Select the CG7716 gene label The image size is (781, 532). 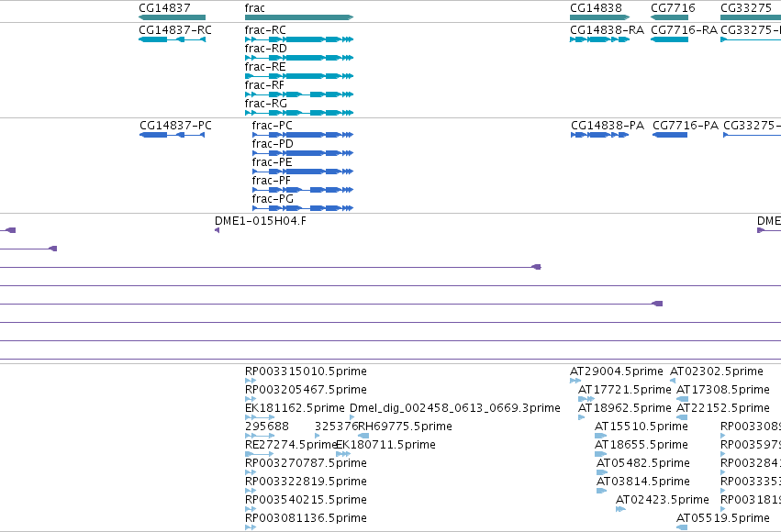coord(673,8)
